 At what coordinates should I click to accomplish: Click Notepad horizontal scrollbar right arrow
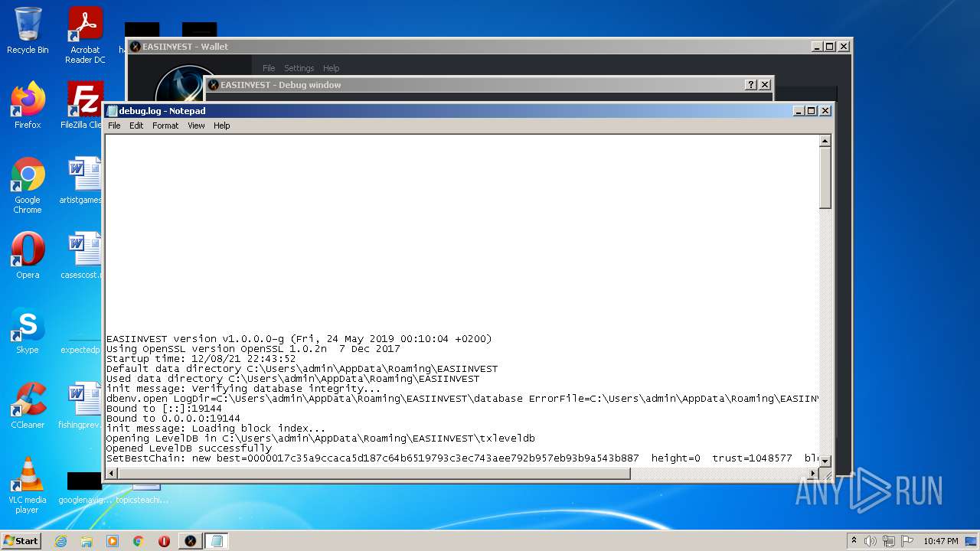813,474
